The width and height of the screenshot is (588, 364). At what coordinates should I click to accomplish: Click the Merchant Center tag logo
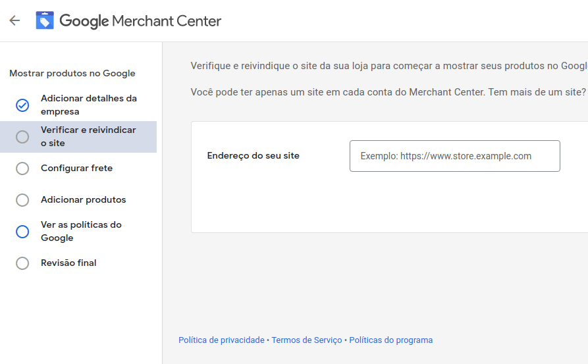[45, 20]
